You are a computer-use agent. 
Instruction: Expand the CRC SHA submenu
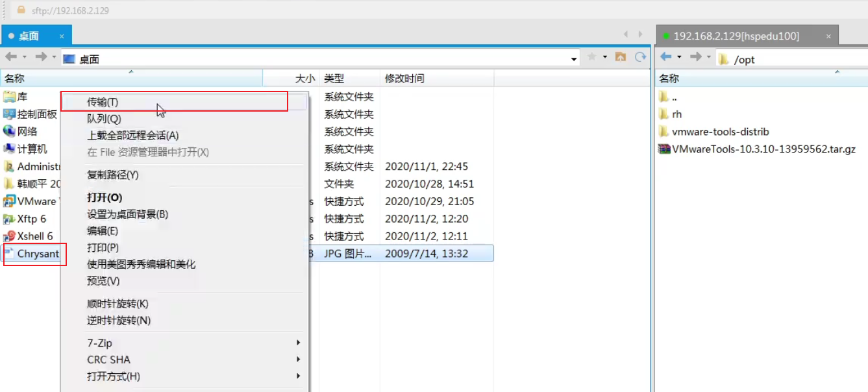(184, 360)
